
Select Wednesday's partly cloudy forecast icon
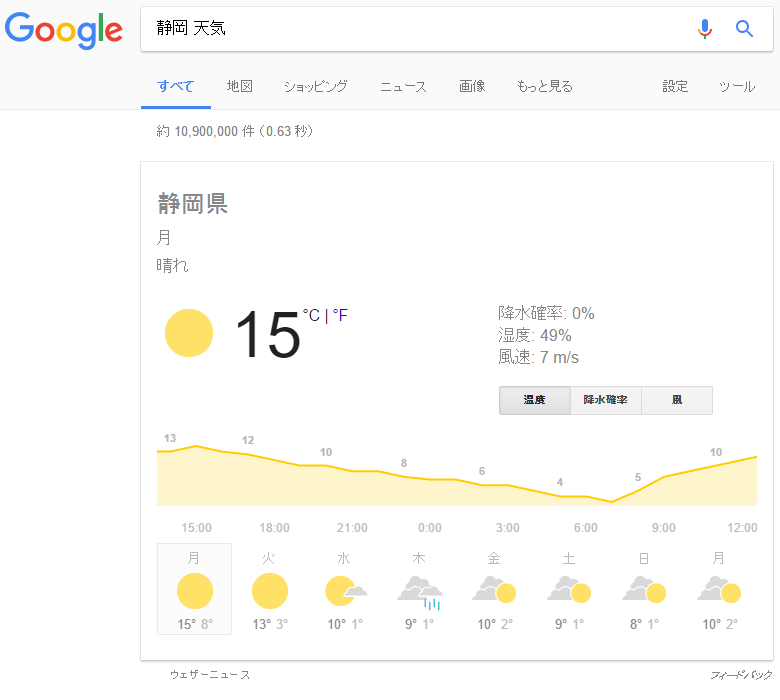click(x=346, y=591)
